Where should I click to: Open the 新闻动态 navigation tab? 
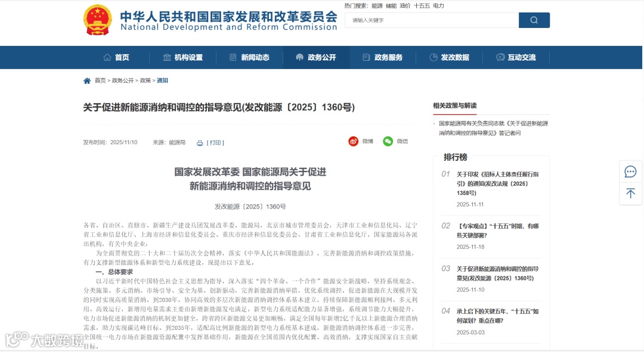point(249,57)
